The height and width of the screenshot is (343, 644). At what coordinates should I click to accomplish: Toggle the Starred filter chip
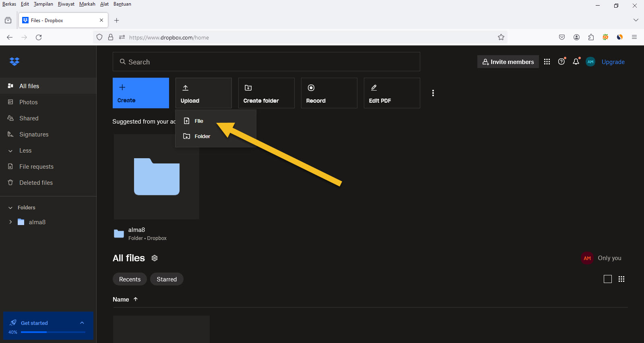click(x=167, y=279)
